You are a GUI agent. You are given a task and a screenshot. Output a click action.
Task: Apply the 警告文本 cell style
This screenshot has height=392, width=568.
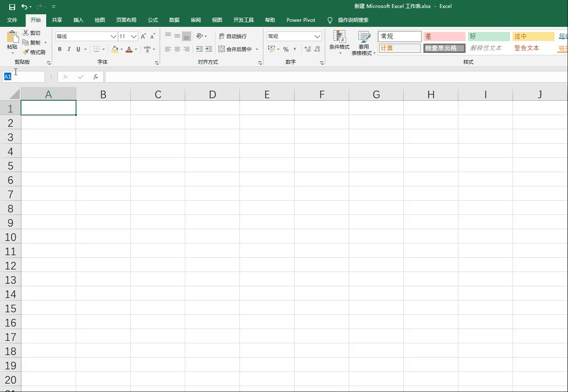coord(527,48)
